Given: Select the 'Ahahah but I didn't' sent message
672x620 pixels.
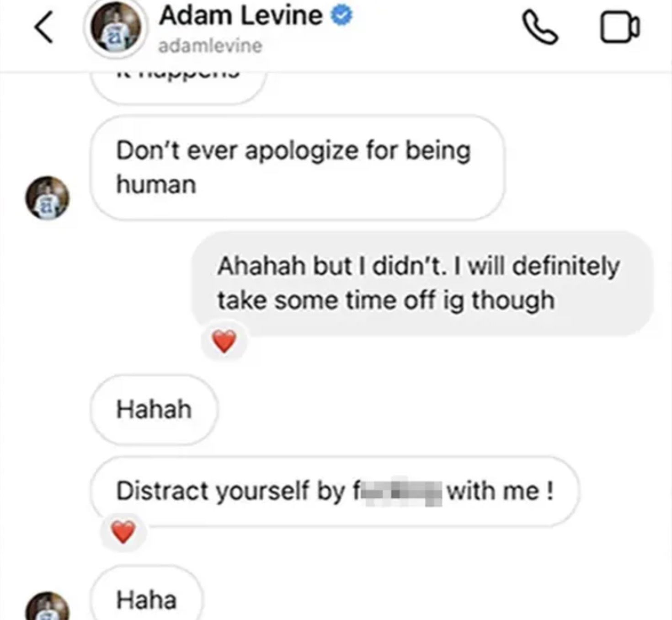Looking at the screenshot, I should tap(422, 283).
